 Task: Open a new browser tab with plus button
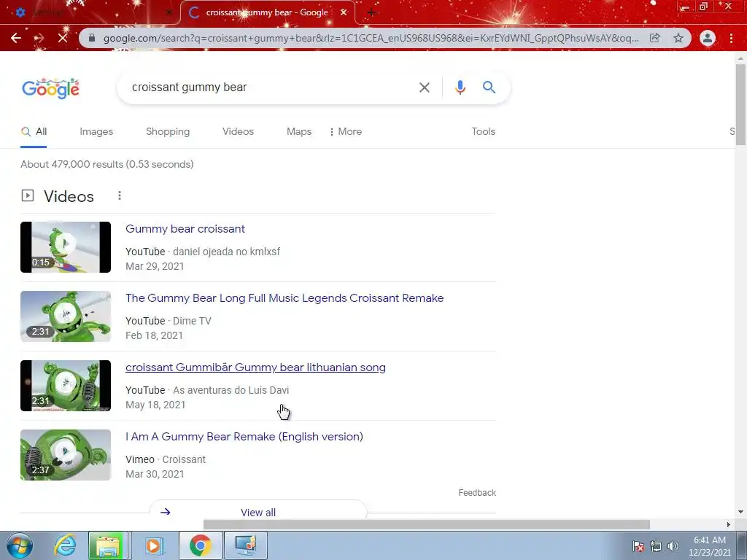click(x=371, y=13)
